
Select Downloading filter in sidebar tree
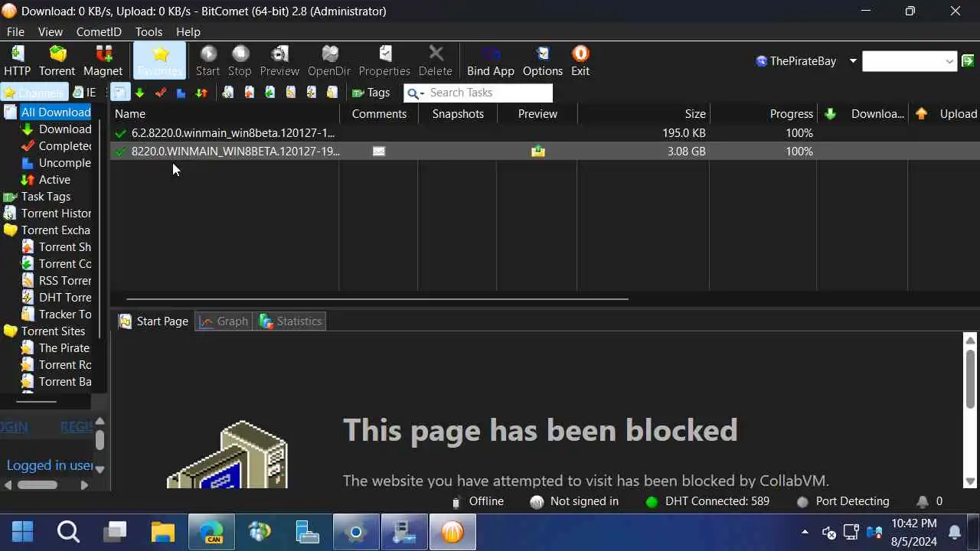[x=57, y=129]
